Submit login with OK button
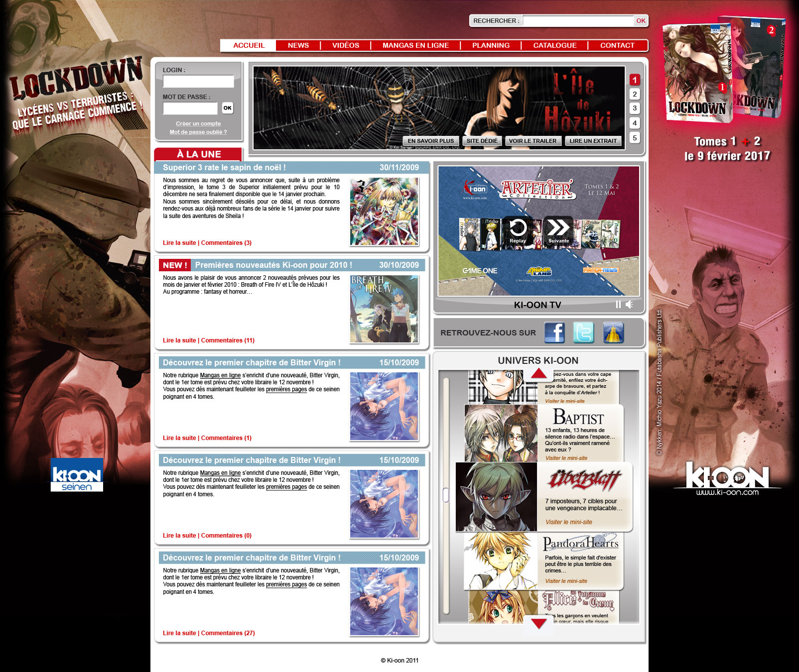Screen dimensions: 799x672 227,108
